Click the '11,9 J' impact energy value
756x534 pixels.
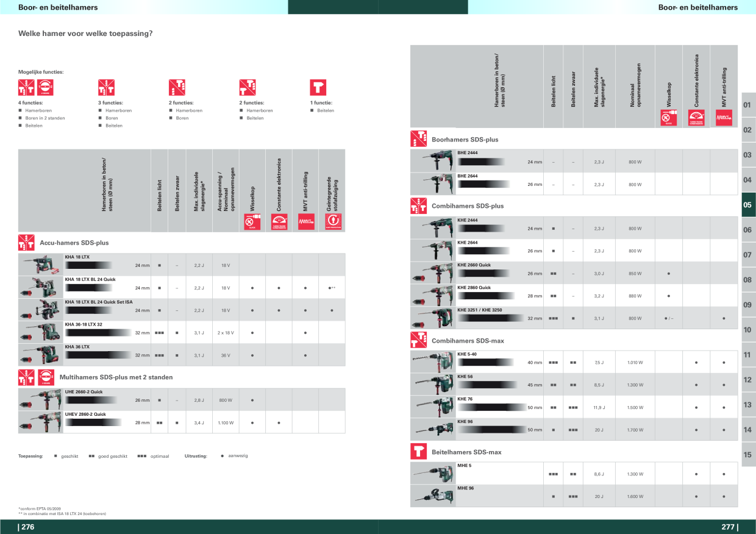[x=599, y=407]
